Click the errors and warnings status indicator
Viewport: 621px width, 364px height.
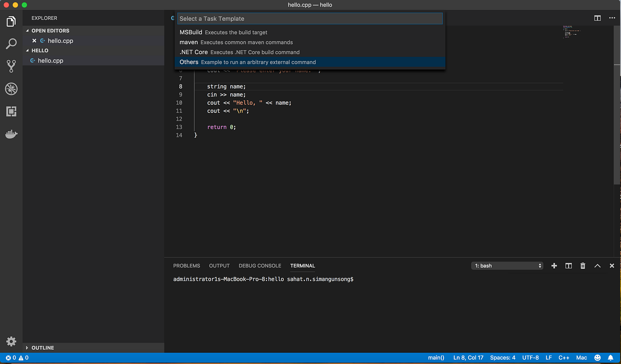pos(17,357)
